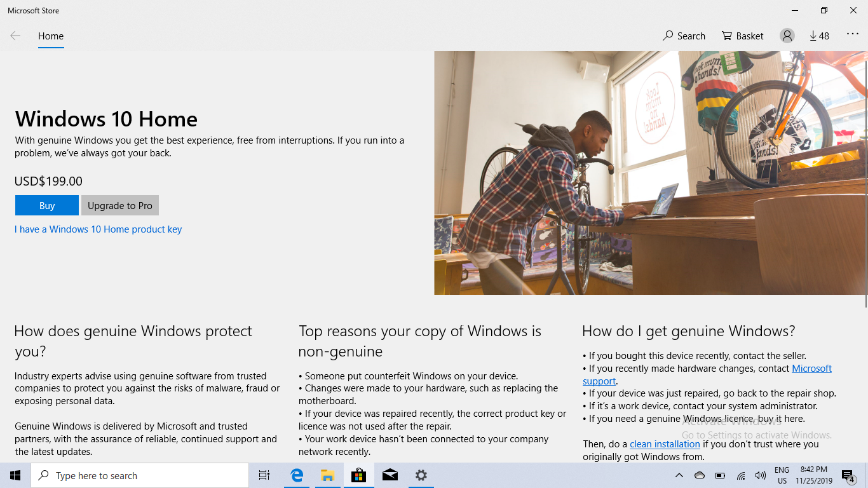868x488 pixels.
Task: Show hidden system tray icons
Action: (679, 475)
